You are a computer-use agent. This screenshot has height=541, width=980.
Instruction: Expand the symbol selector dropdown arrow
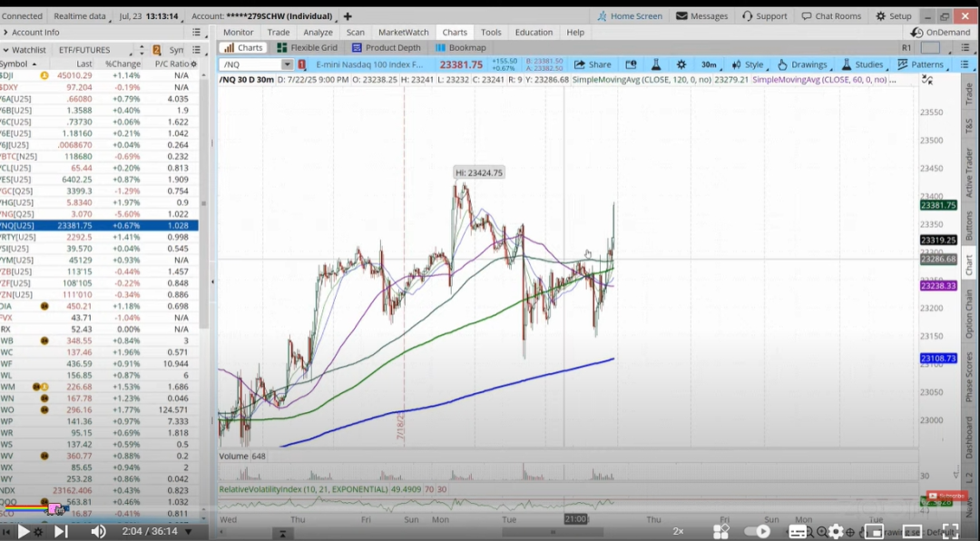pyautogui.click(x=287, y=64)
